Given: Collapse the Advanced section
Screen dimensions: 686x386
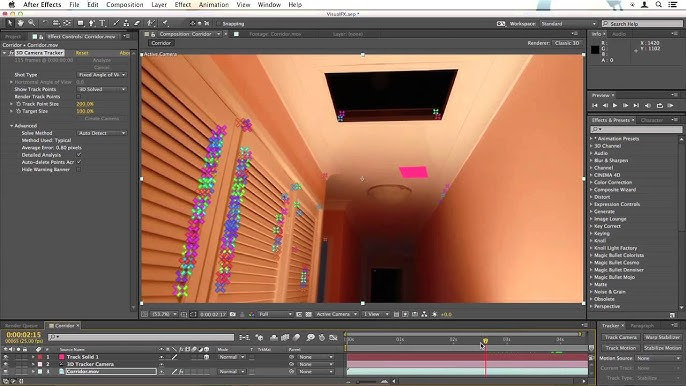Looking at the screenshot, I should point(11,126).
